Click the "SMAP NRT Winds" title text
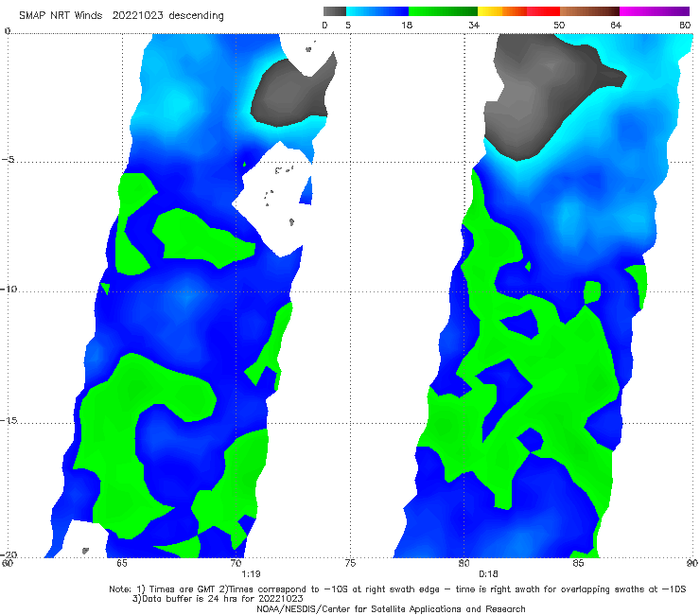Image resolution: width=700 pixels, height=615 pixels. (x=61, y=16)
